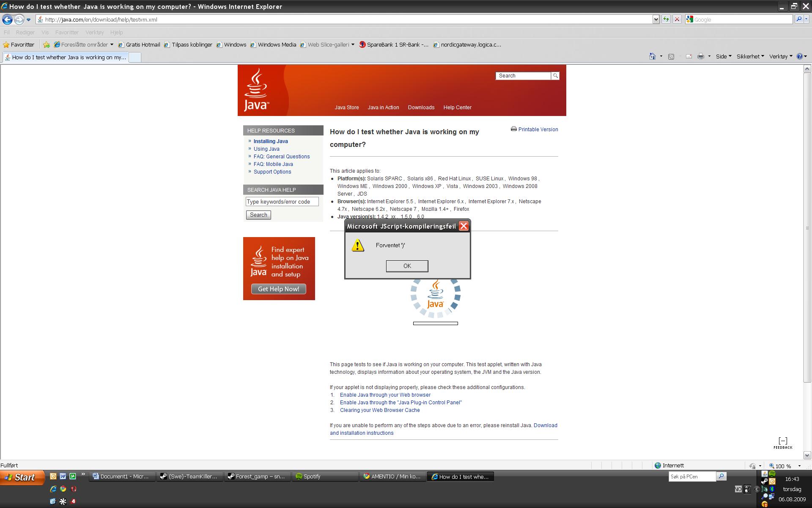Click the Home house icon in command bar
Viewport: 812px width, 508px height.
[652, 56]
